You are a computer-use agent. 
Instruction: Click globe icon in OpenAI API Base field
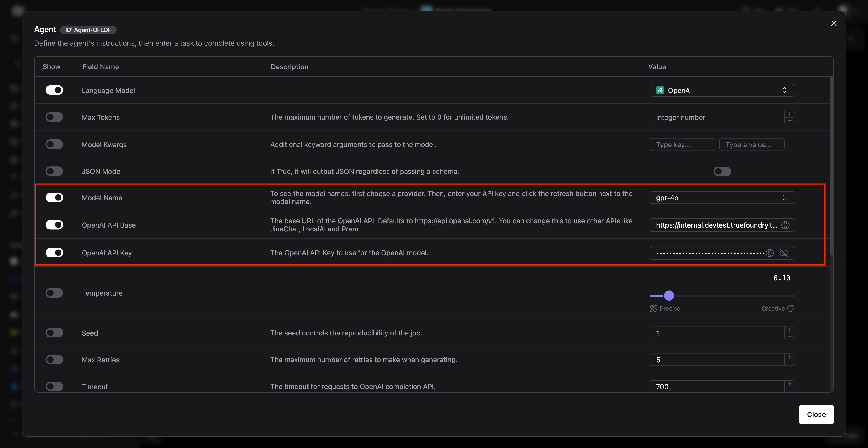pyautogui.click(x=785, y=225)
